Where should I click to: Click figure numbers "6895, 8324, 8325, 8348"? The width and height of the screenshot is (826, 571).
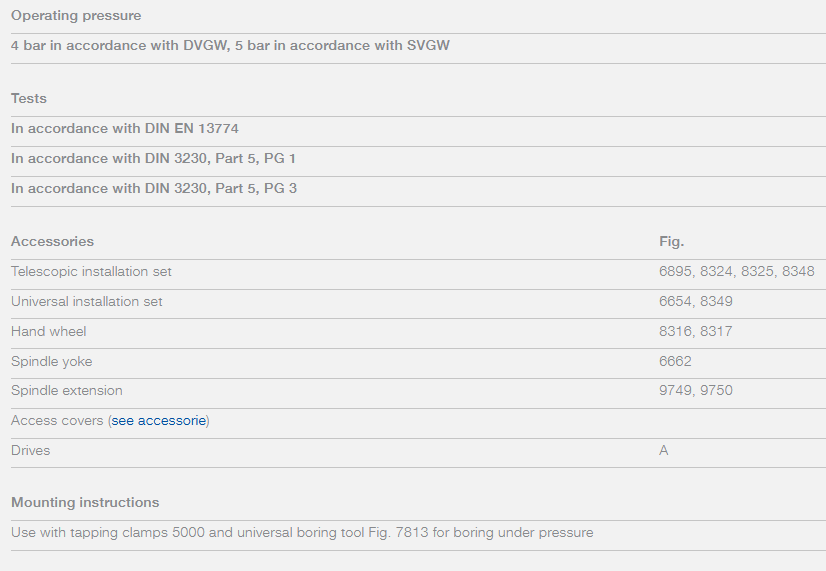tap(736, 272)
